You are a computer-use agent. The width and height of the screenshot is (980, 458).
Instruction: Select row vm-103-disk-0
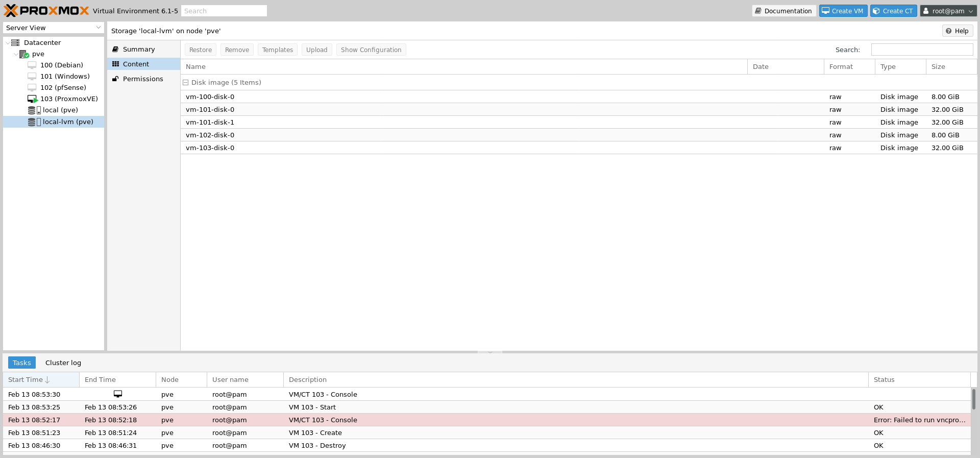pyautogui.click(x=579, y=148)
